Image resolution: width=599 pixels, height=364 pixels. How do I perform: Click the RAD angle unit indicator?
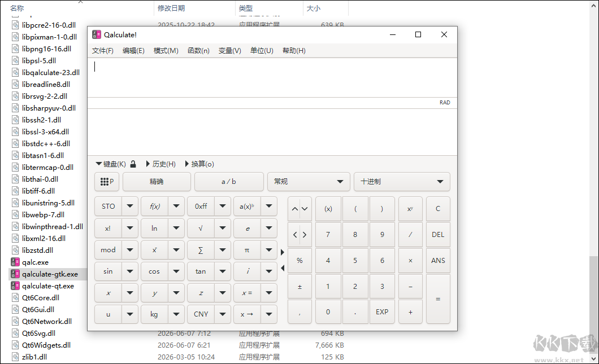pyautogui.click(x=445, y=103)
